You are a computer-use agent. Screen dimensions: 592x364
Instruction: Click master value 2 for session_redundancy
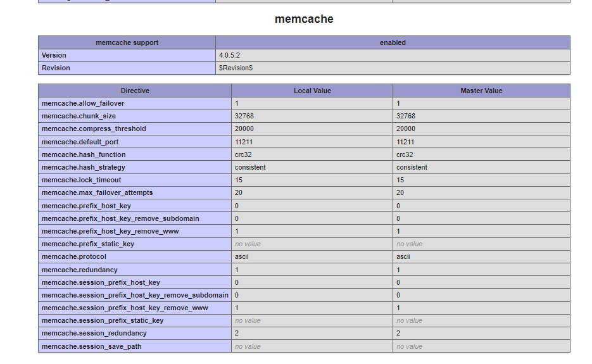[398, 334]
